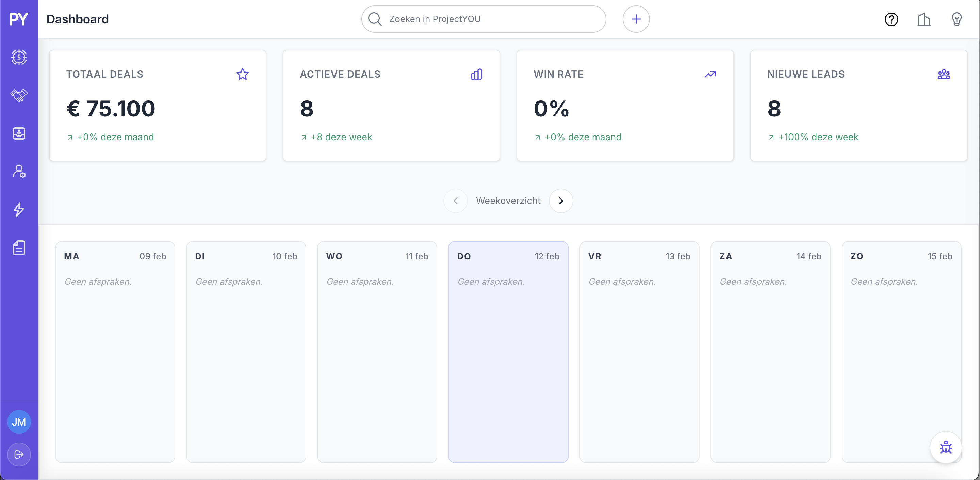Image resolution: width=980 pixels, height=480 pixels.
Task: Open the Nieuwe Leads stat card
Action: tap(858, 106)
